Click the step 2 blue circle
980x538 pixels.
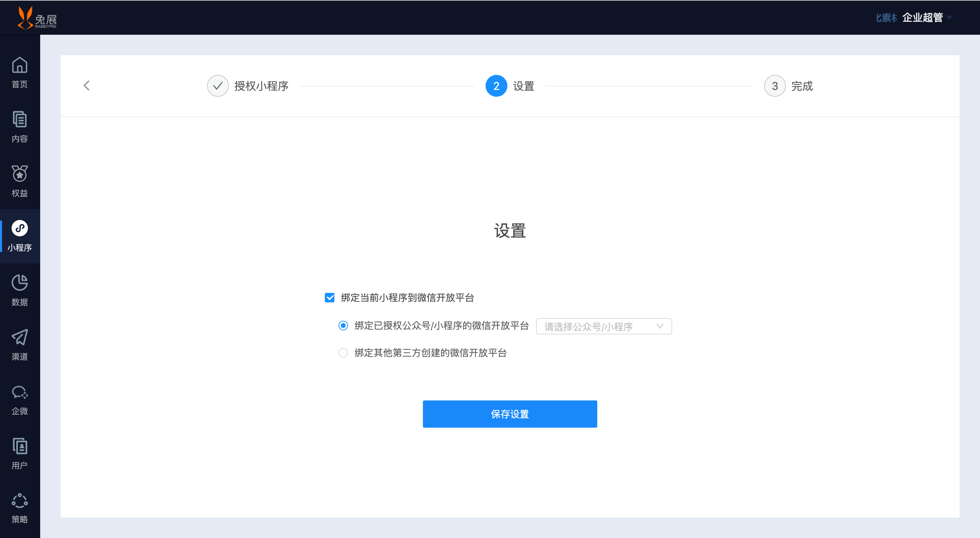[x=496, y=86]
